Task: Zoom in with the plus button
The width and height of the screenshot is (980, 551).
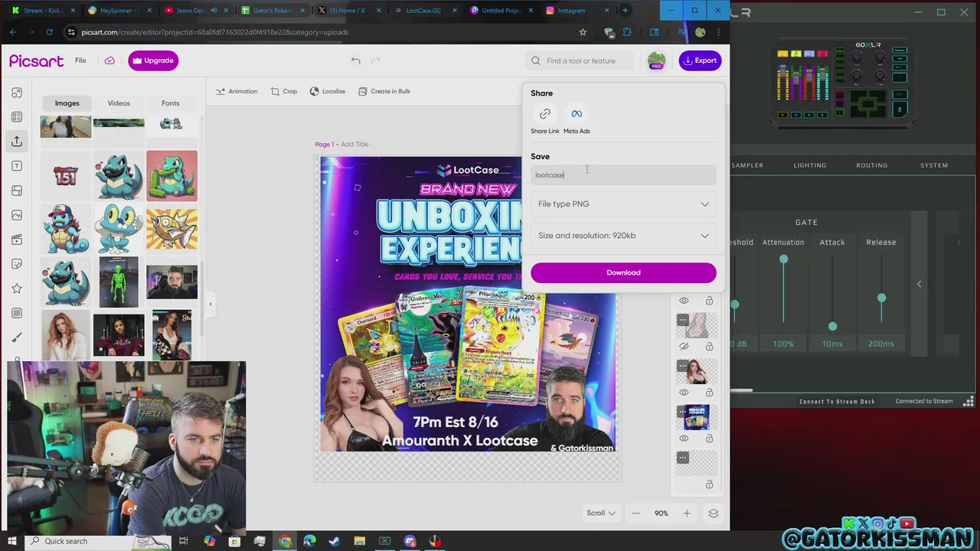Action: tap(687, 514)
